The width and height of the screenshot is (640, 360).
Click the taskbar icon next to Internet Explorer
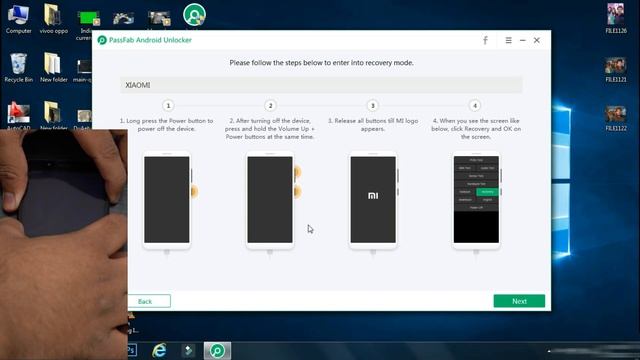point(188,351)
